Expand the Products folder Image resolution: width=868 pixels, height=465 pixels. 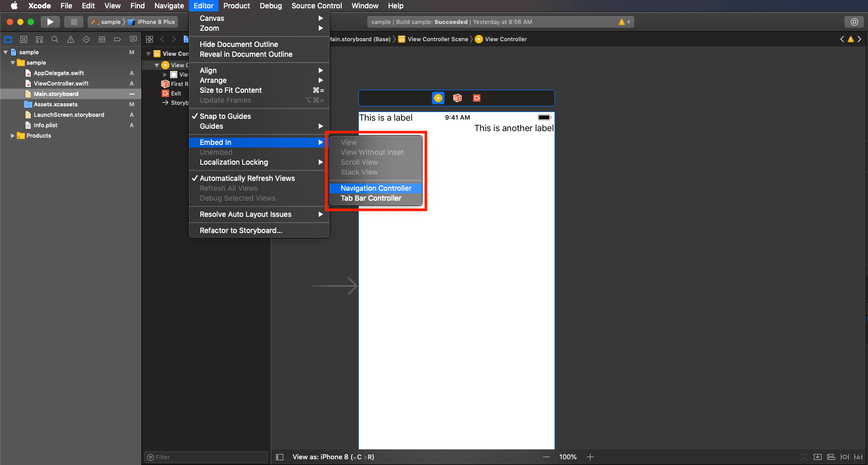pos(13,136)
